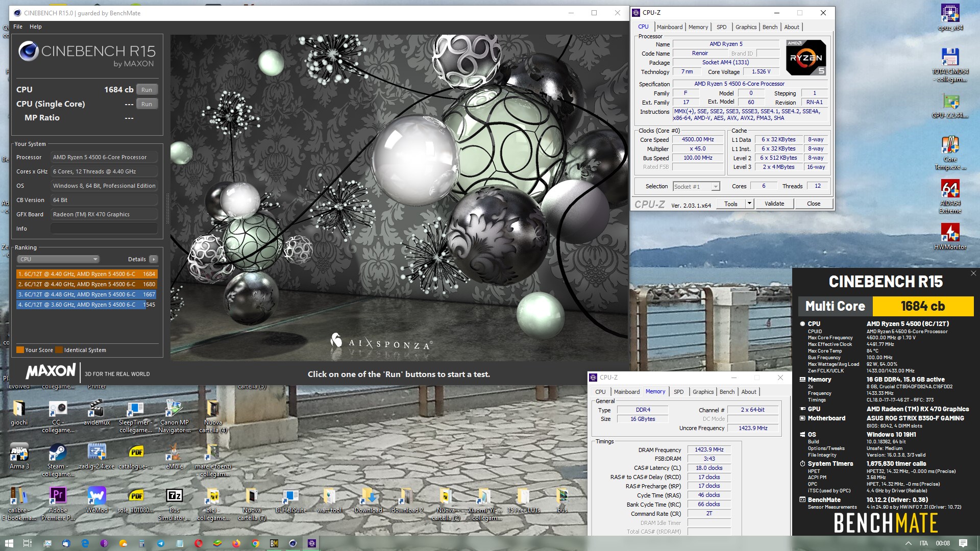Screen dimensions: 980x551
Task: Select the eMule desktop icon
Action: (174, 456)
